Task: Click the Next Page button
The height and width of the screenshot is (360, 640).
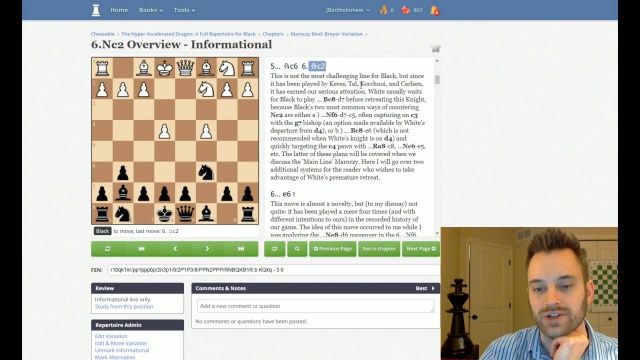Action: [x=421, y=249]
